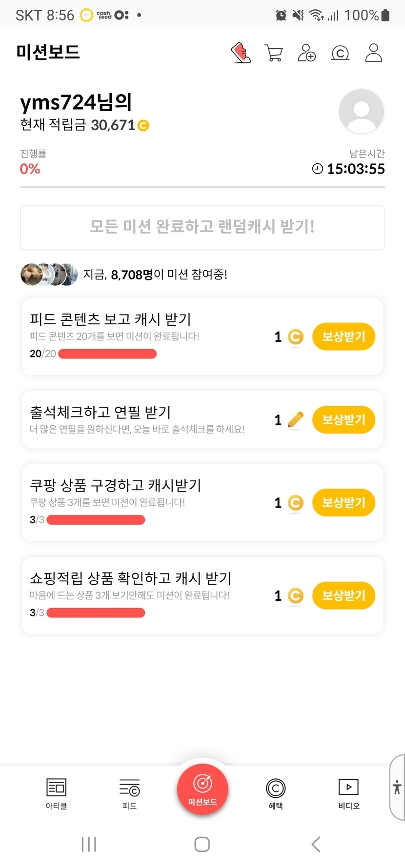Open the cash coin icon in header
The width and height of the screenshot is (405, 868).
coord(340,53)
